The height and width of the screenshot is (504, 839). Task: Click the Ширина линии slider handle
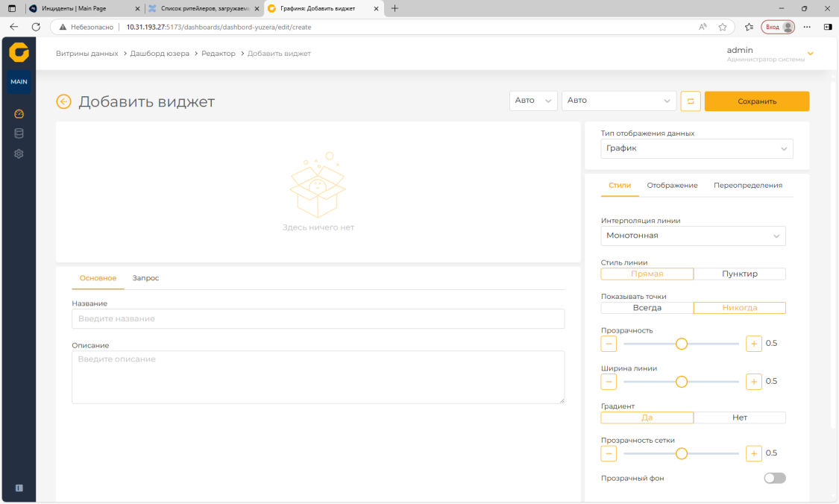(x=681, y=382)
